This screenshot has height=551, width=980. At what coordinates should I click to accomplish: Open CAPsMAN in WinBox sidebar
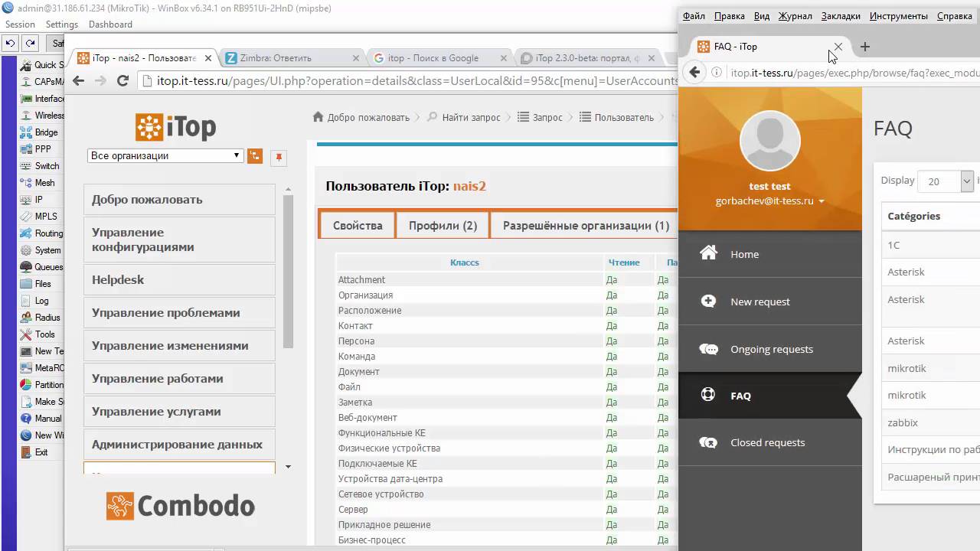(42, 82)
